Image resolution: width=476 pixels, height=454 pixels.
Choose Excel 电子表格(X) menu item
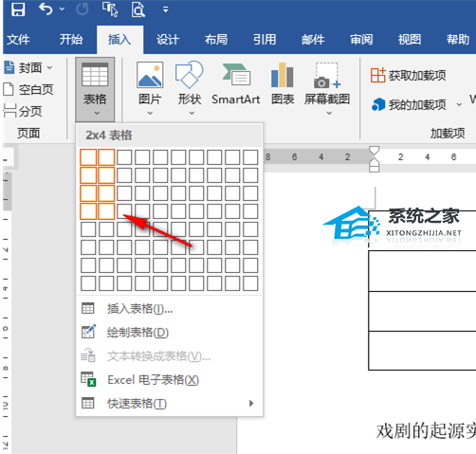169,380
